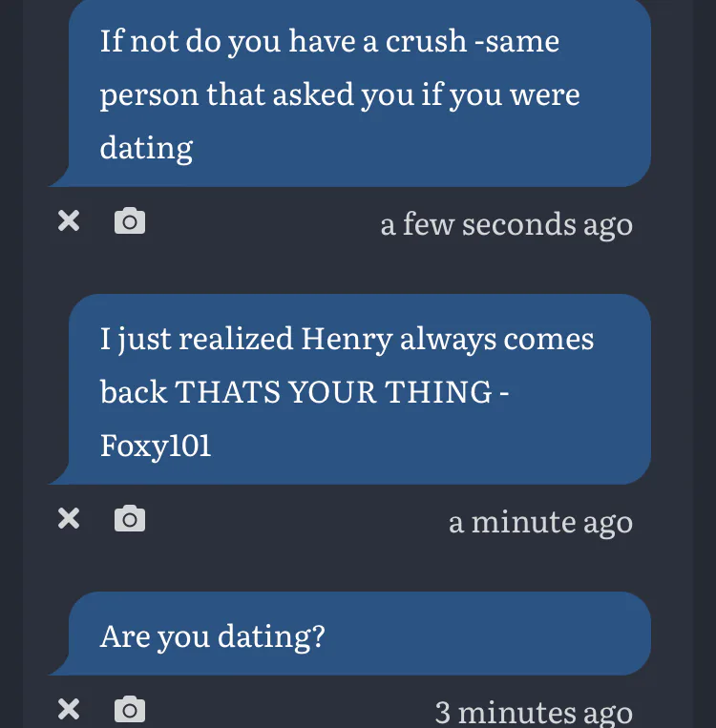Screen dimensions: 716x728
Task: Click camera icon under the Foxy101 message
Action: point(130,518)
